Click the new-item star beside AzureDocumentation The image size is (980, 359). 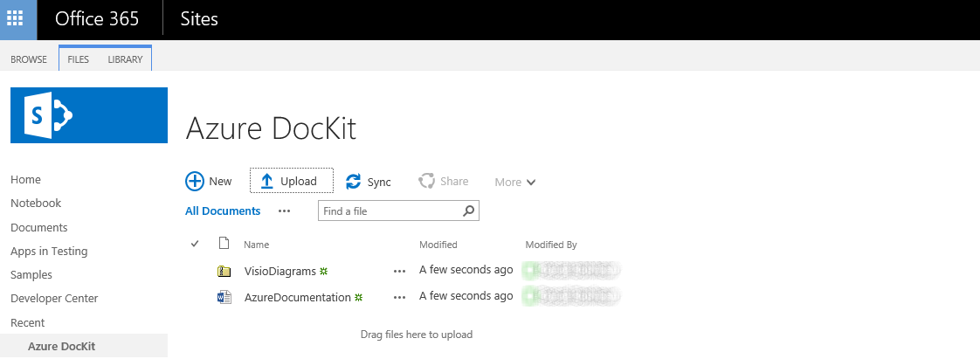(358, 298)
